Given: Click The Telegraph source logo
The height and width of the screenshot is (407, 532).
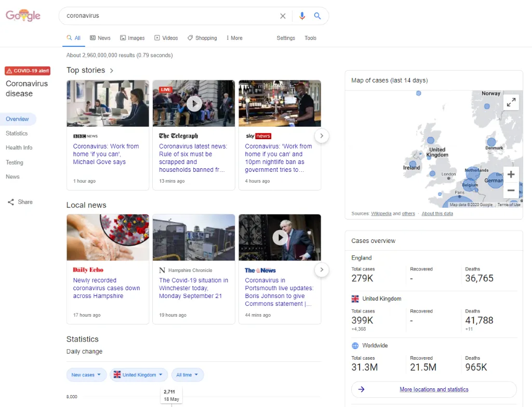Looking at the screenshot, I should coord(179,136).
